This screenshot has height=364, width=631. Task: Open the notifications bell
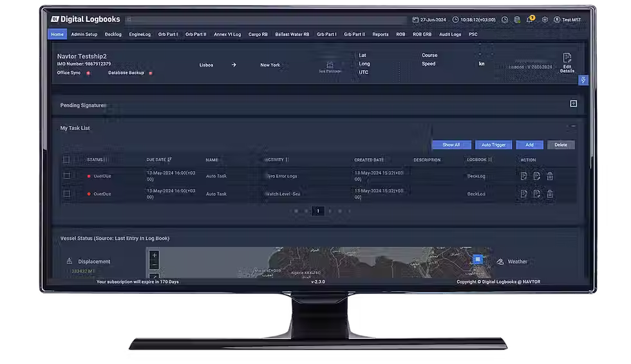530,20
